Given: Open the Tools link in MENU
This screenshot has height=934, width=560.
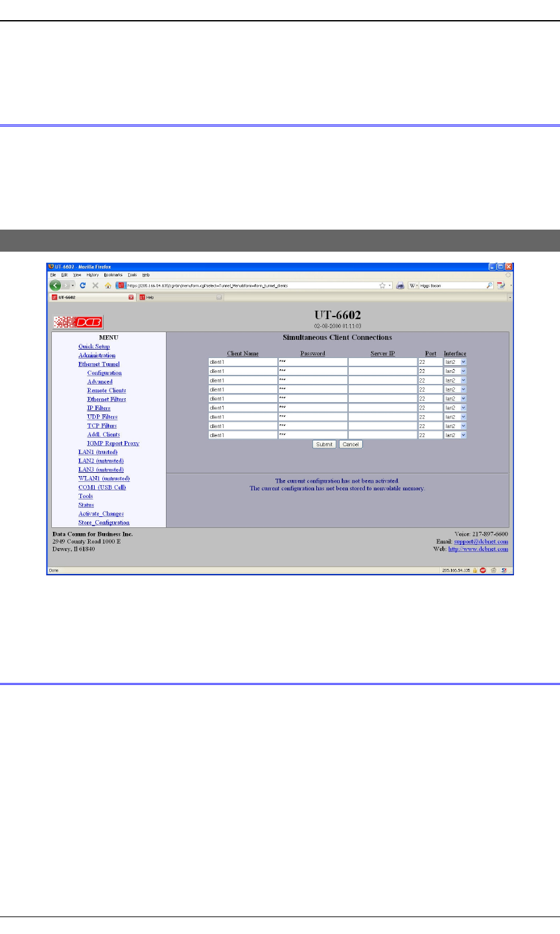Looking at the screenshot, I should [86, 496].
